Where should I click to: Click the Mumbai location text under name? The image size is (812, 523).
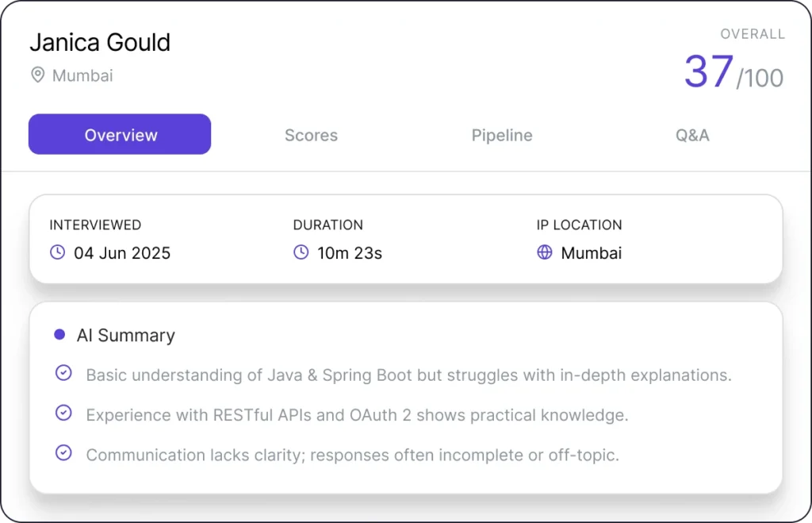[82, 76]
